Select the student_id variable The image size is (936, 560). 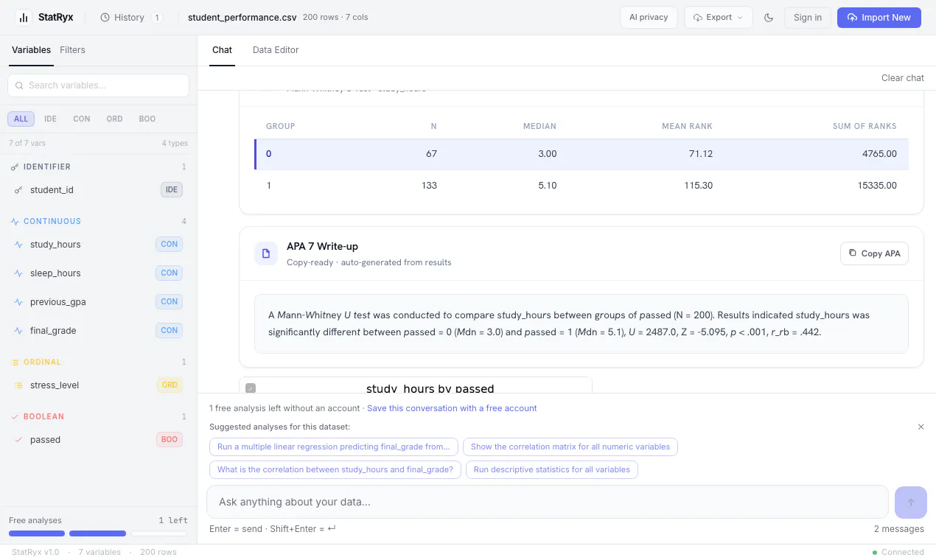click(x=98, y=190)
